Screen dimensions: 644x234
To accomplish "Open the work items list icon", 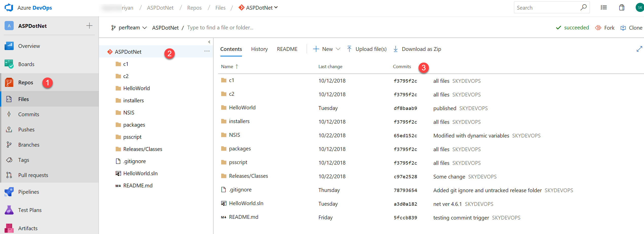I will (x=604, y=8).
